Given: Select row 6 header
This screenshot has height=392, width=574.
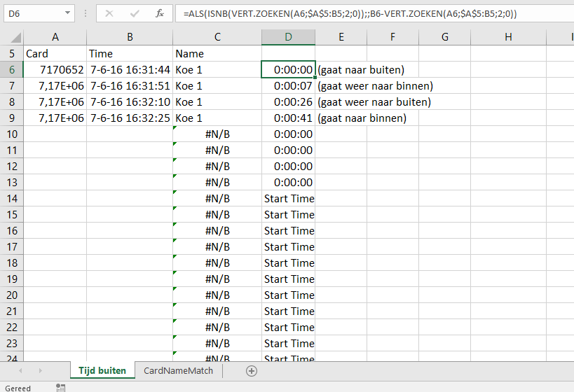Looking at the screenshot, I should (12, 70).
